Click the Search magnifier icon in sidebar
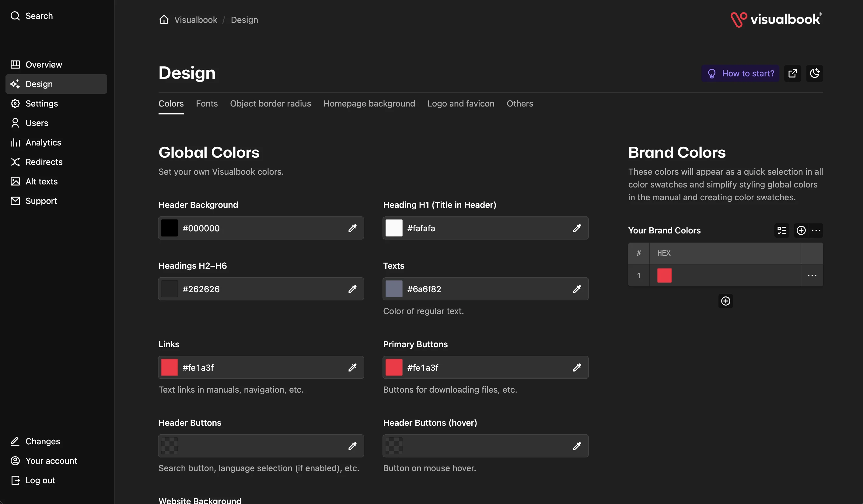This screenshot has width=863, height=504. pos(15,16)
